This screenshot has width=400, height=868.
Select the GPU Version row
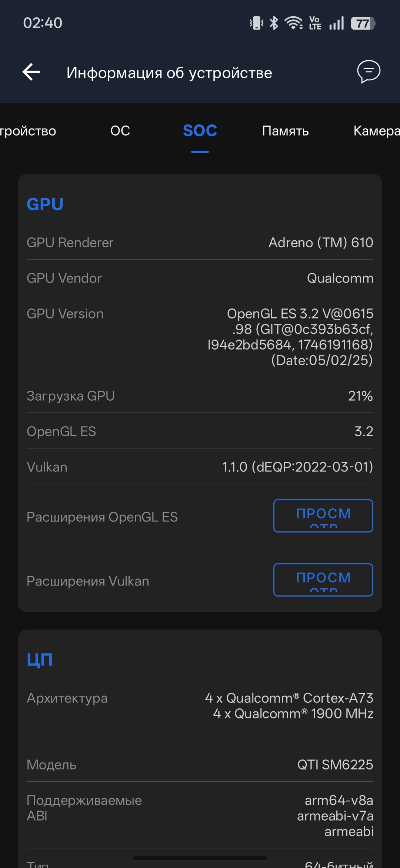[200, 337]
